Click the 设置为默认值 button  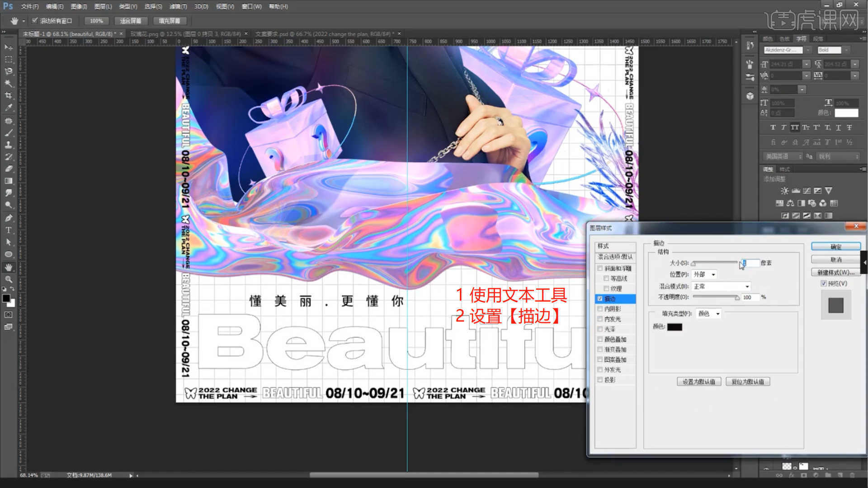tap(698, 382)
